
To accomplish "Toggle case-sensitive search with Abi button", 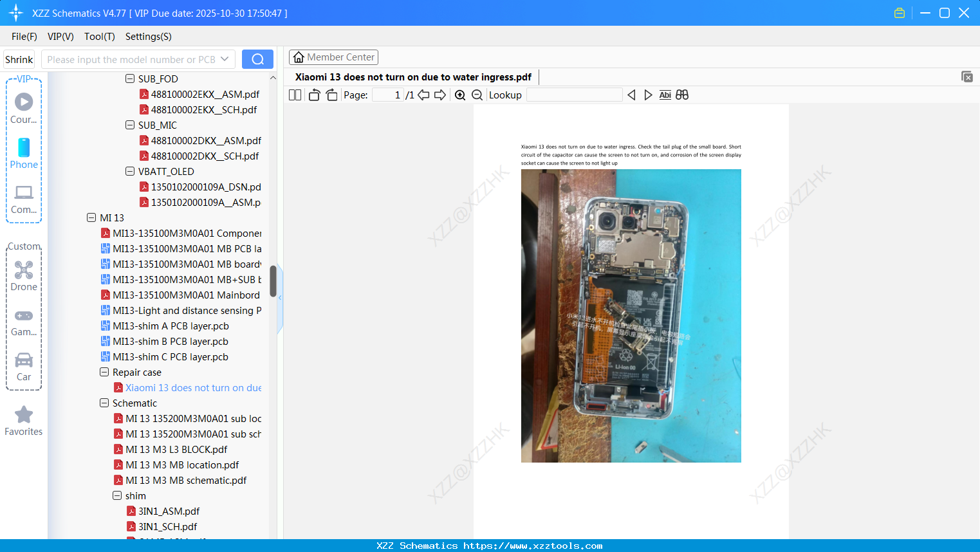I will (x=665, y=95).
